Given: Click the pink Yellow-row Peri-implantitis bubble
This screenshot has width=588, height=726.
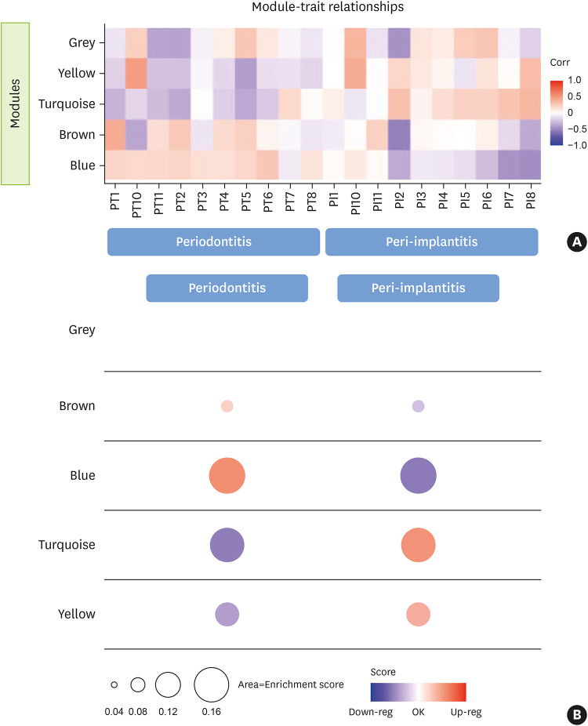Looking at the screenshot, I should click(x=418, y=614).
